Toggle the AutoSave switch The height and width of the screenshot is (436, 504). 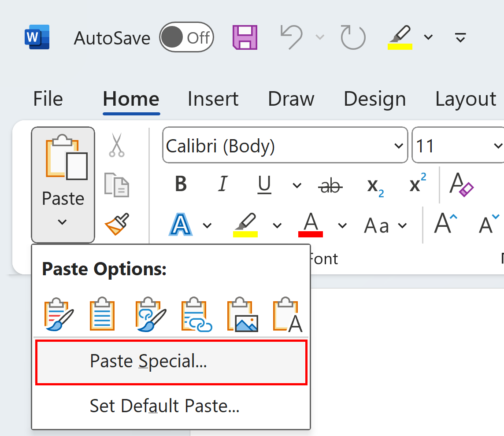(186, 37)
